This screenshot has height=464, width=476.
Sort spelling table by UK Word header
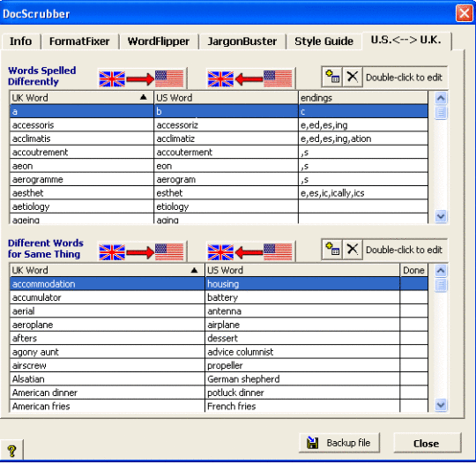coord(82,98)
